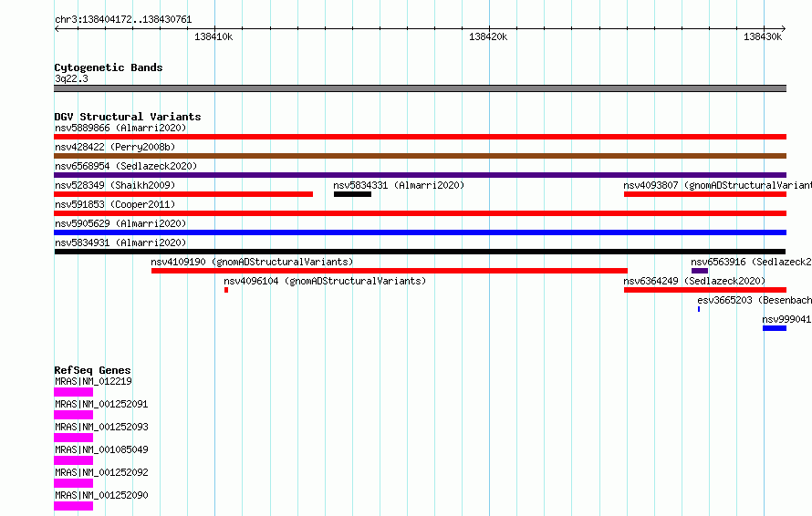
Task: Click the nsv999041 label text
Action: [786, 319]
